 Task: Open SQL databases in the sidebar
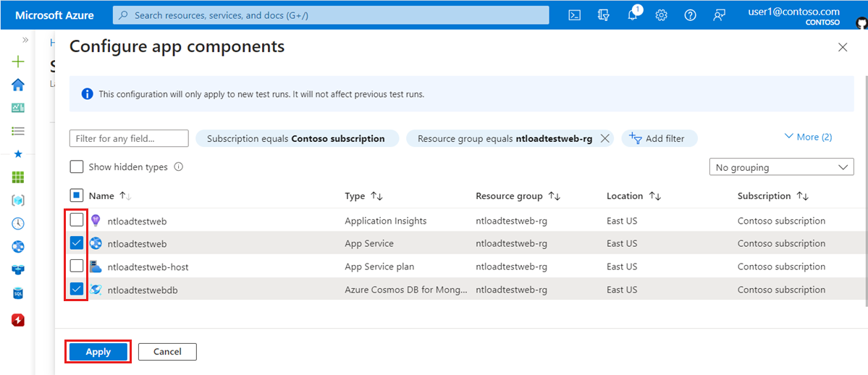click(18, 293)
